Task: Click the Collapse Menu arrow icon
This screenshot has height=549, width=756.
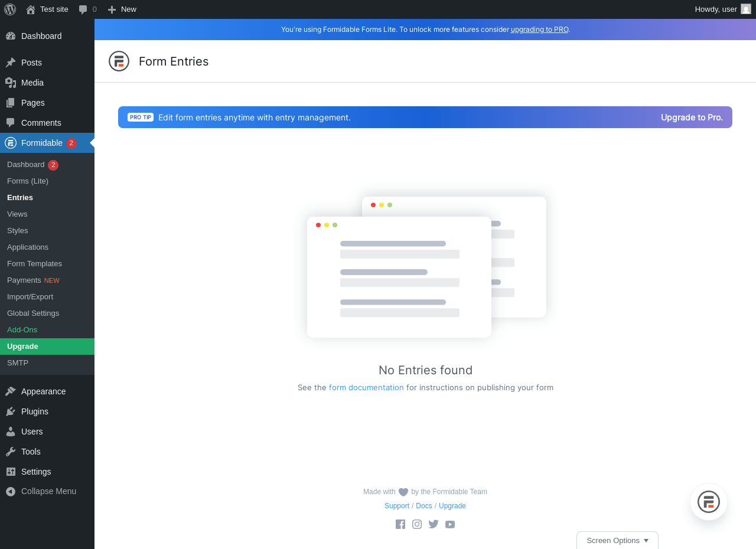Action: 11,491
